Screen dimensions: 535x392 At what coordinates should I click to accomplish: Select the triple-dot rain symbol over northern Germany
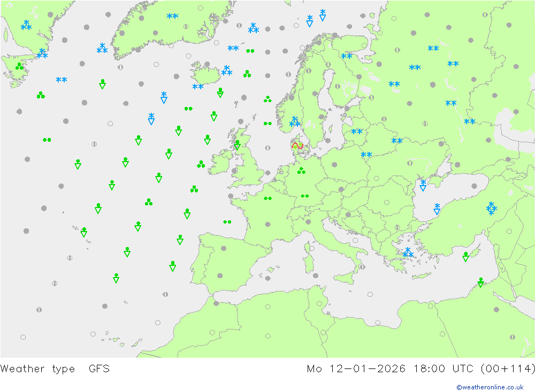click(301, 170)
